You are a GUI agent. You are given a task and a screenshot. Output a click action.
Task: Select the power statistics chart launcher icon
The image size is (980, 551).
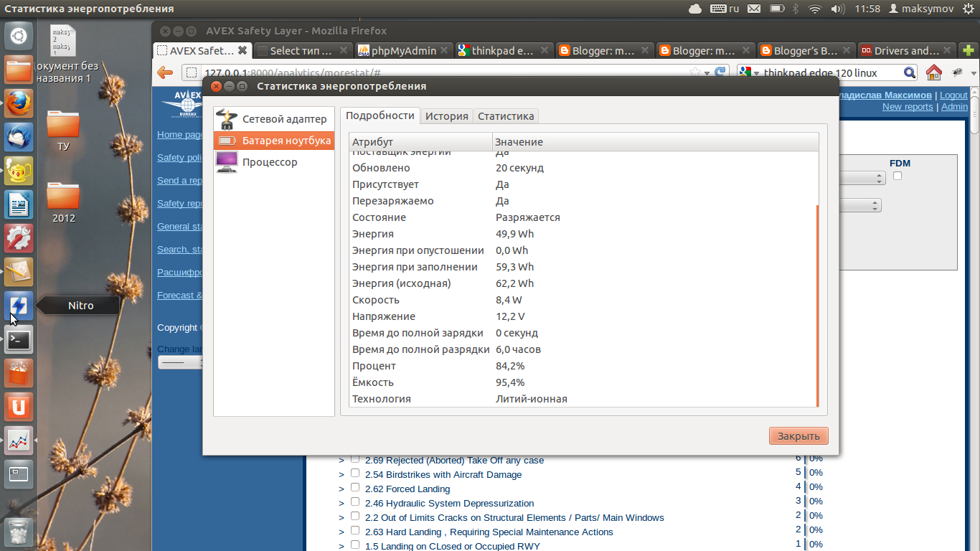[x=19, y=441]
